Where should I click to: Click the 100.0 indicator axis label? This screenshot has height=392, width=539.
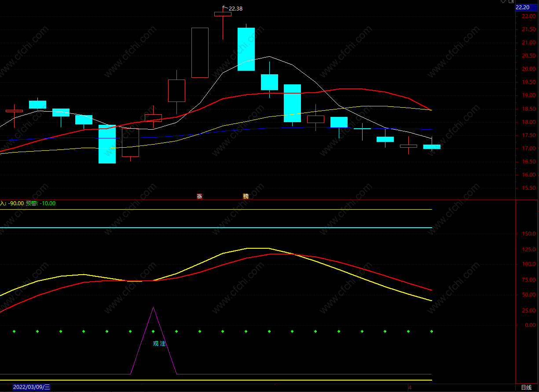click(529, 265)
